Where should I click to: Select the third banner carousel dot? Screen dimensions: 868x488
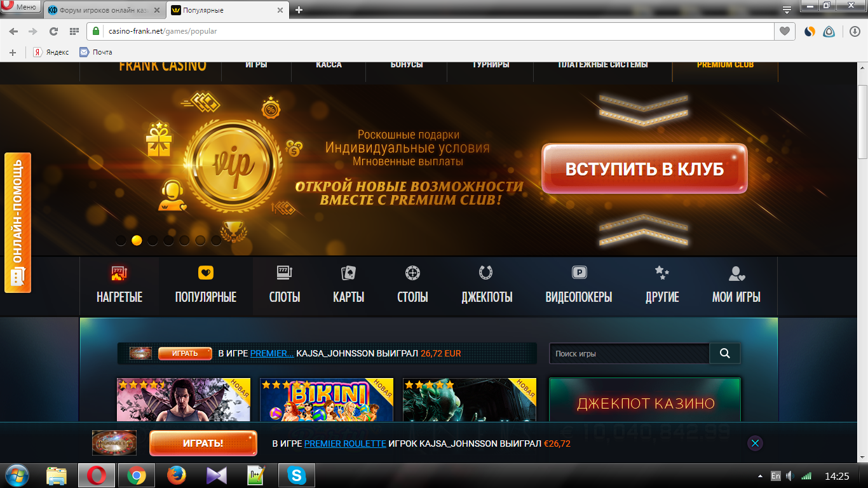pyautogui.click(x=153, y=240)
